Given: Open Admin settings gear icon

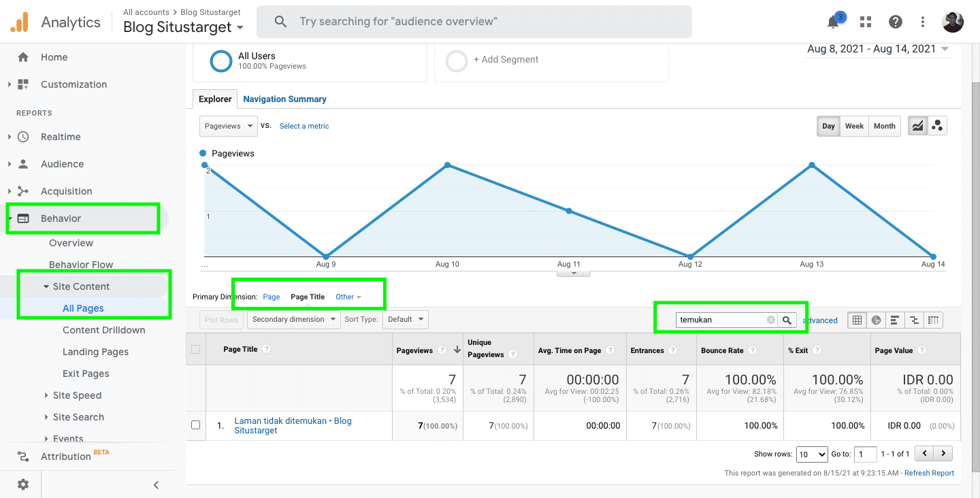Looking at the screenshot, I should click(x=23, y=484).
